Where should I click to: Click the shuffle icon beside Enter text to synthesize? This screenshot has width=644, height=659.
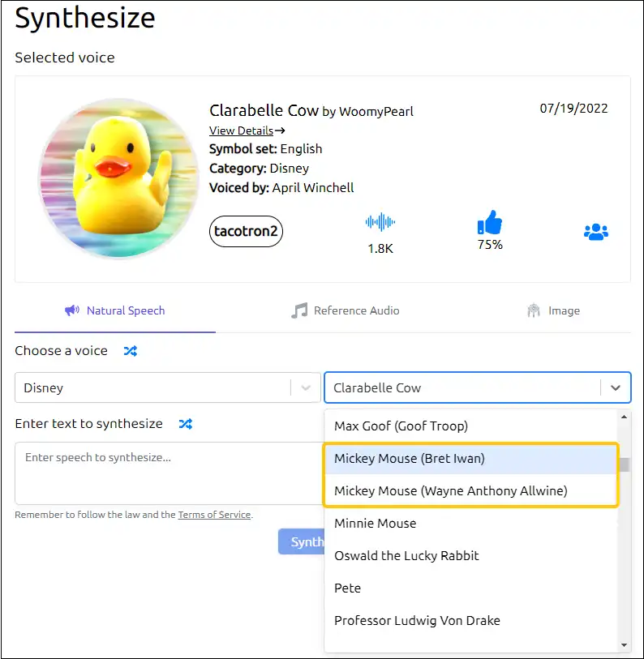[186, 424]
